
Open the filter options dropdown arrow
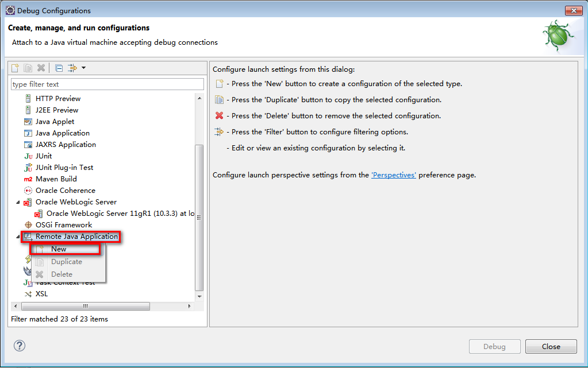pyautogui.click(x=83, y=68)
